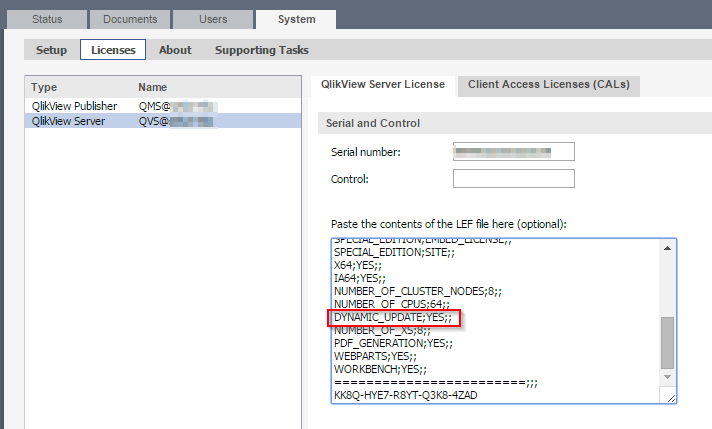This screenshot has height=429, width=712.
Task: Click the QMS@ name cell
Action: click(x=178, y=106)
